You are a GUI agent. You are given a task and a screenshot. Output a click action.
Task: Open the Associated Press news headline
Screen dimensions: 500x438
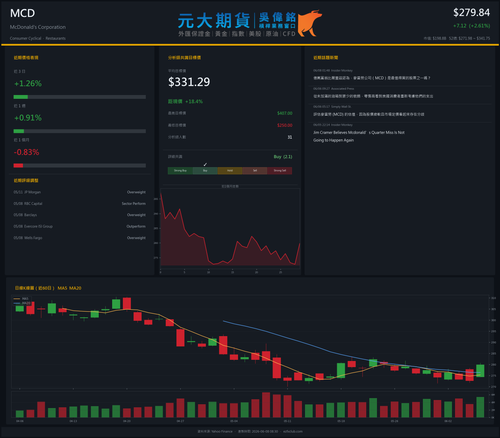pyautogui.click(x=373, y=96)
